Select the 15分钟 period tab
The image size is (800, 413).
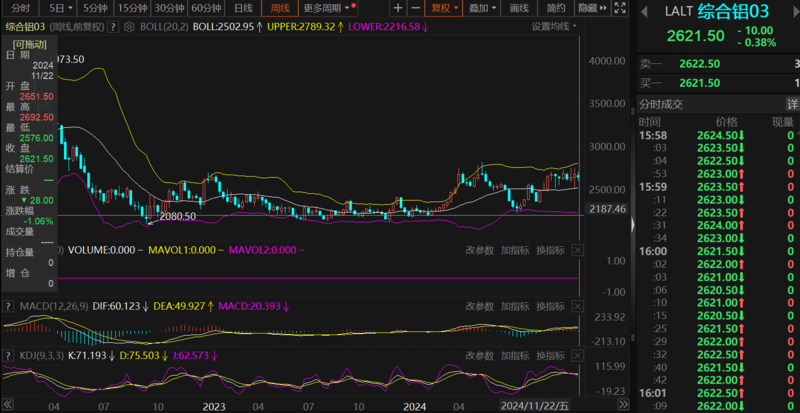tap(131, 8)
